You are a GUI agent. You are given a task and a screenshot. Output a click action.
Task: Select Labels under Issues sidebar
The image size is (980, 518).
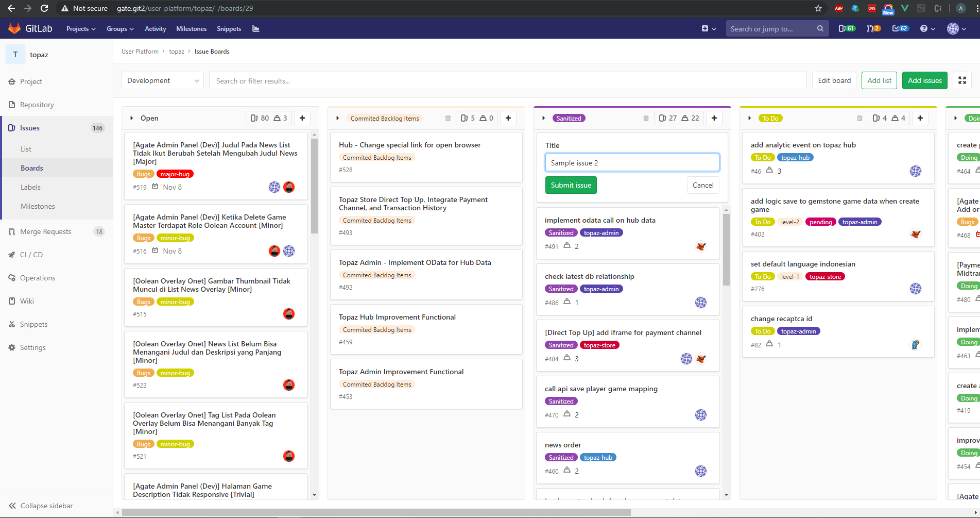[x=30, y=187]
